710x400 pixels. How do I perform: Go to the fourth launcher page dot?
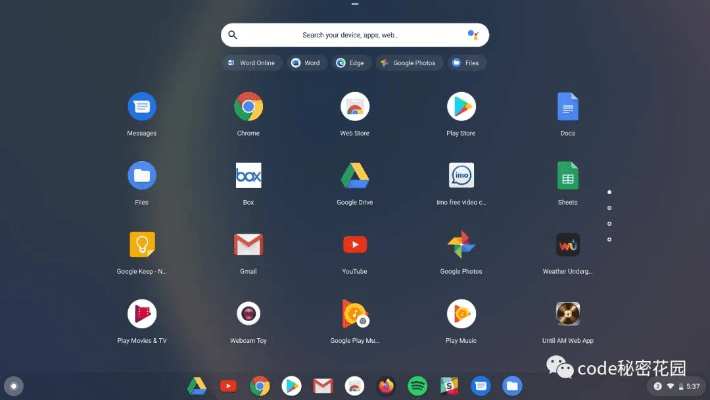click(x=609, y=240)
